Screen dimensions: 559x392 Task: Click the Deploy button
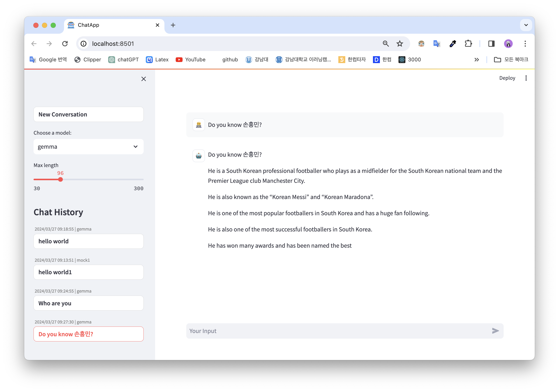[x=507, y=78]
